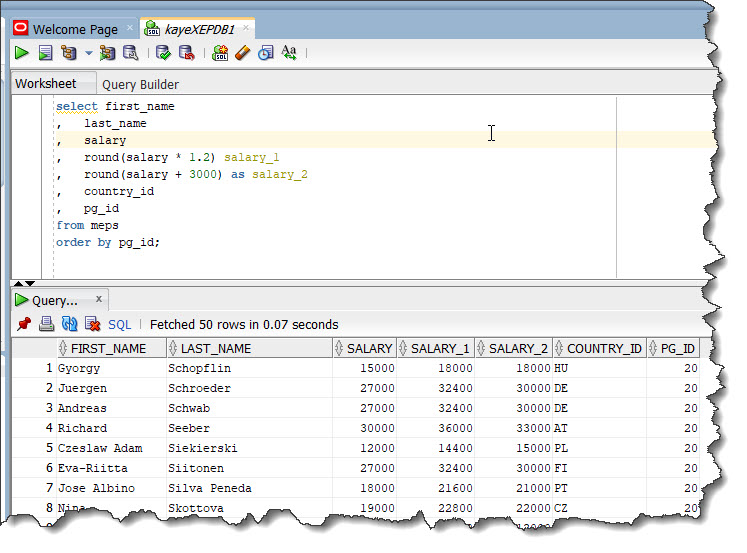The height and width of the screenshot is (553, 747).
Task: Close the Query result tab
Action: 99,299
